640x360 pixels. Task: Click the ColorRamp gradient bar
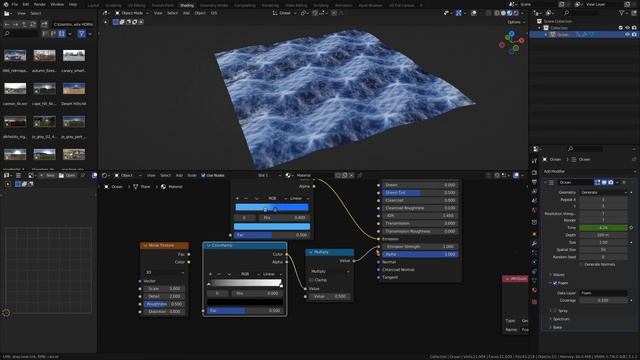(245, 283)
